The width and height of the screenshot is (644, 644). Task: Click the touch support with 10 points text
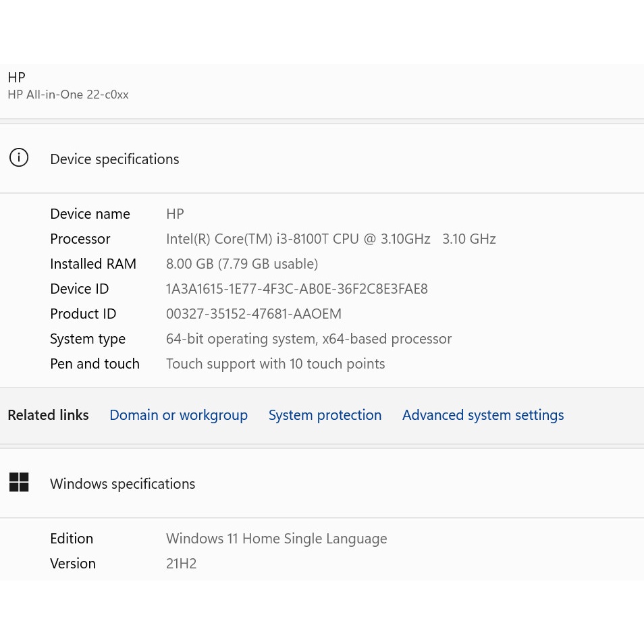pyautogui.click(x=275, y=364)
